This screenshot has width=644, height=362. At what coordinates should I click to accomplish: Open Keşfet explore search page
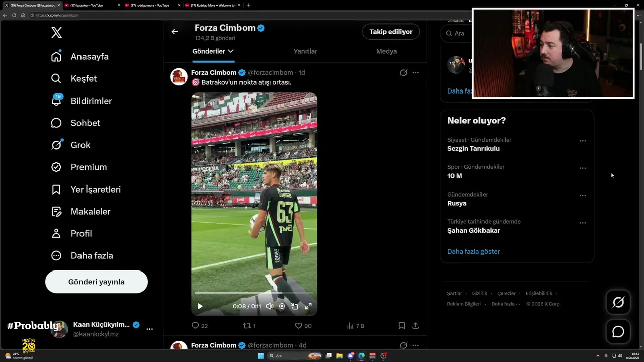click(x=74, y=79)
